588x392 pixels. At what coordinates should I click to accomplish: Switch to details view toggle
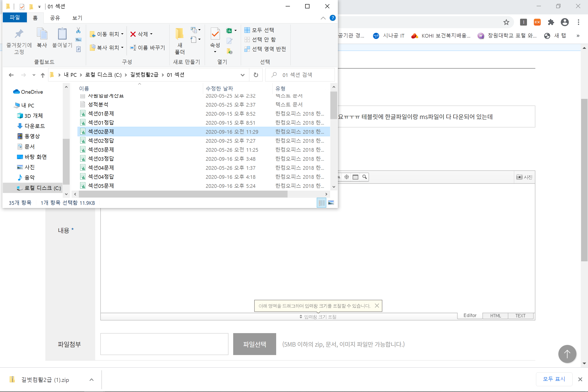322,203
